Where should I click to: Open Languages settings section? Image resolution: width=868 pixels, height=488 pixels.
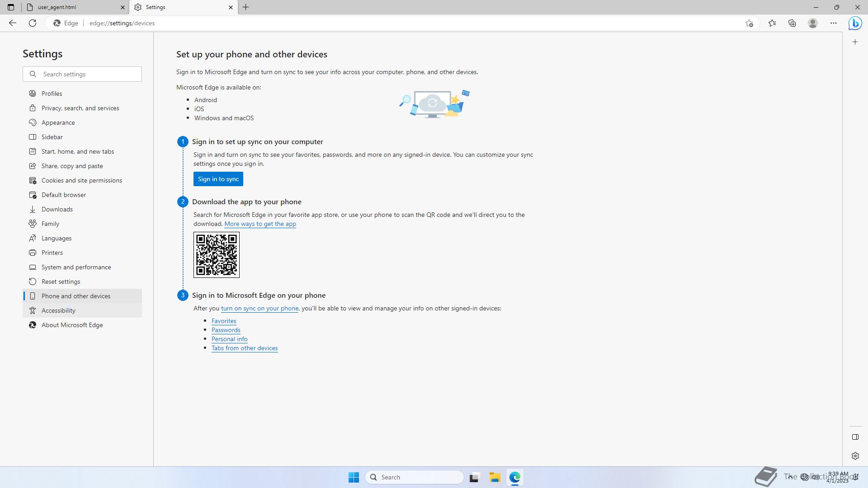click(82, 238)
